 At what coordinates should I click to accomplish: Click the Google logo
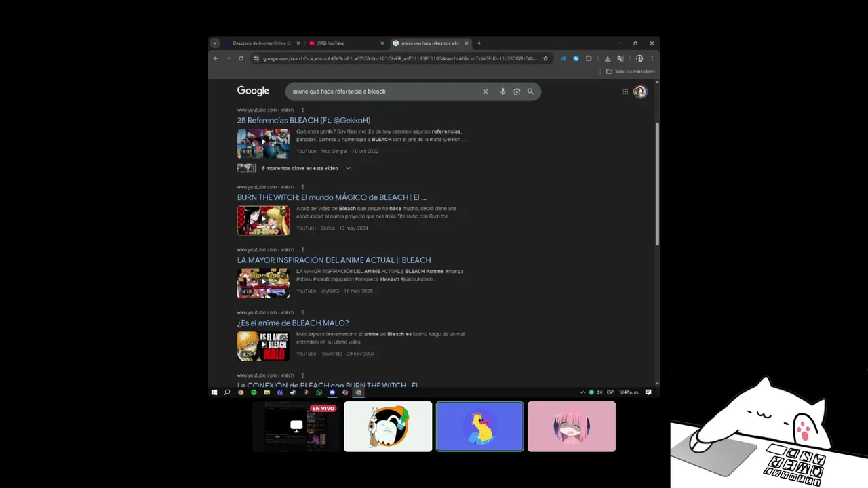tap(253, 91)
